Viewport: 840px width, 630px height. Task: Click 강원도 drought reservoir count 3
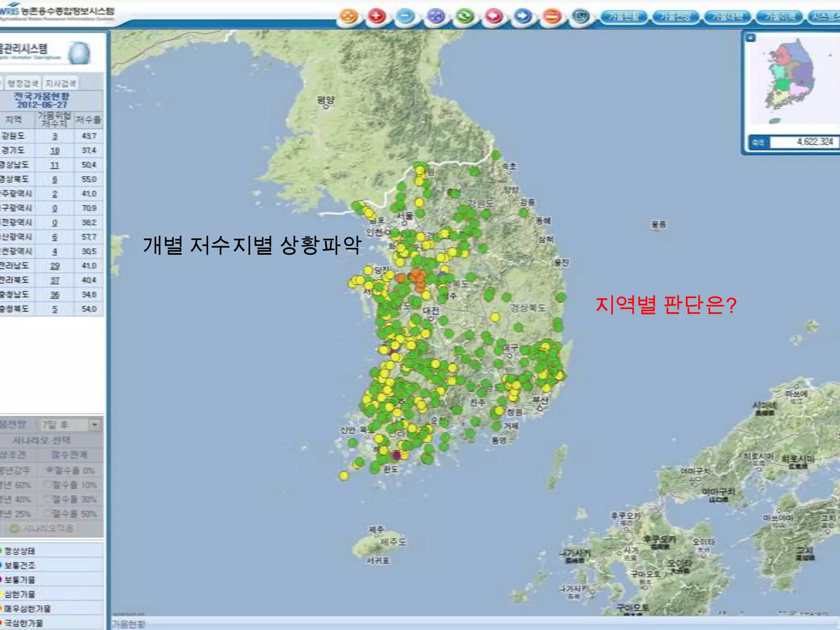click(55, 136)
